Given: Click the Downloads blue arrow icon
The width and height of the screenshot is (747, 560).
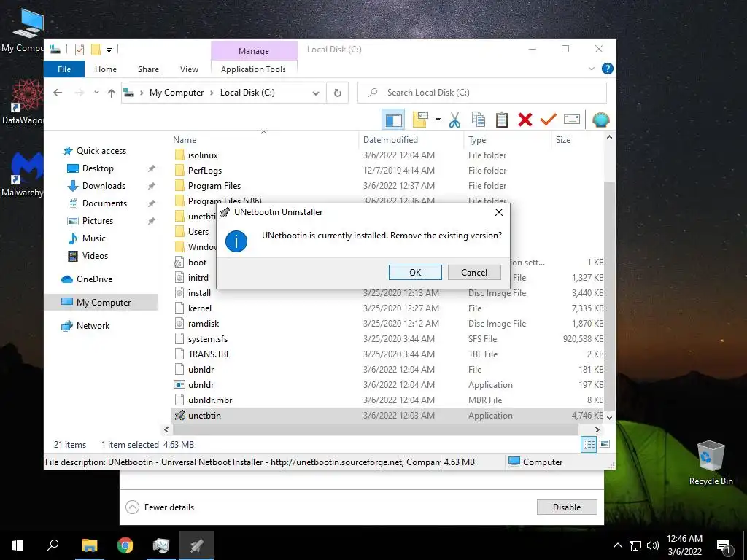Looking at the screenshot, I should [x=73, y=186].
